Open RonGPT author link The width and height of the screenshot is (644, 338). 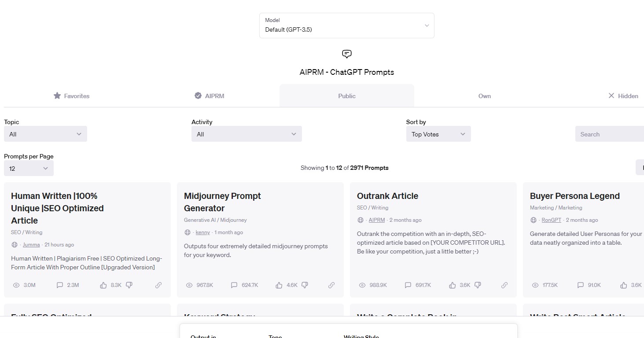[551, 220]
